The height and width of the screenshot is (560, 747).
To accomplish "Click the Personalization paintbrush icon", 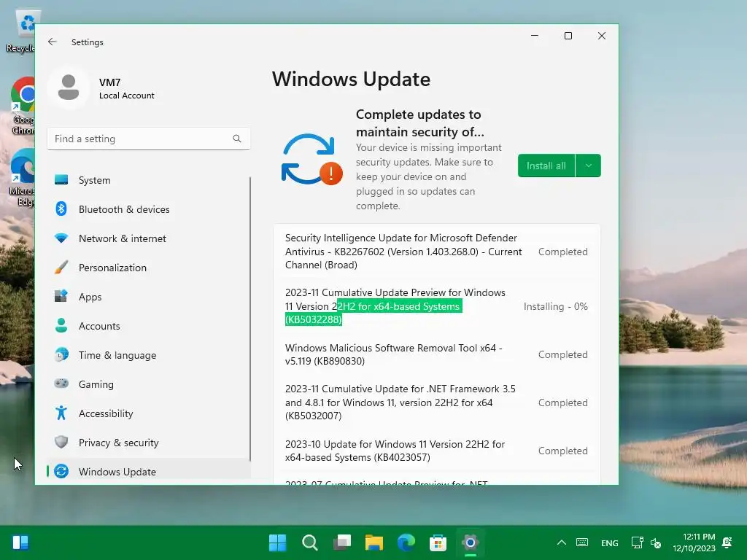I will click(61, 267).
